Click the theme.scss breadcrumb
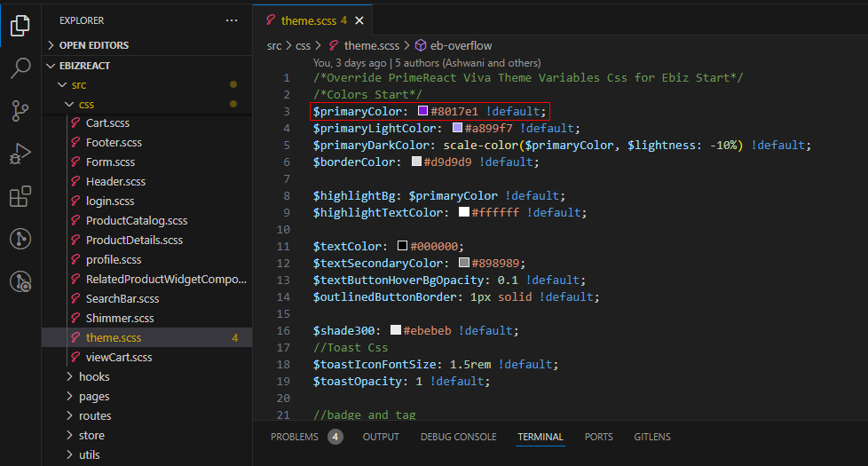868x466 pixels. tap(372, 45)
